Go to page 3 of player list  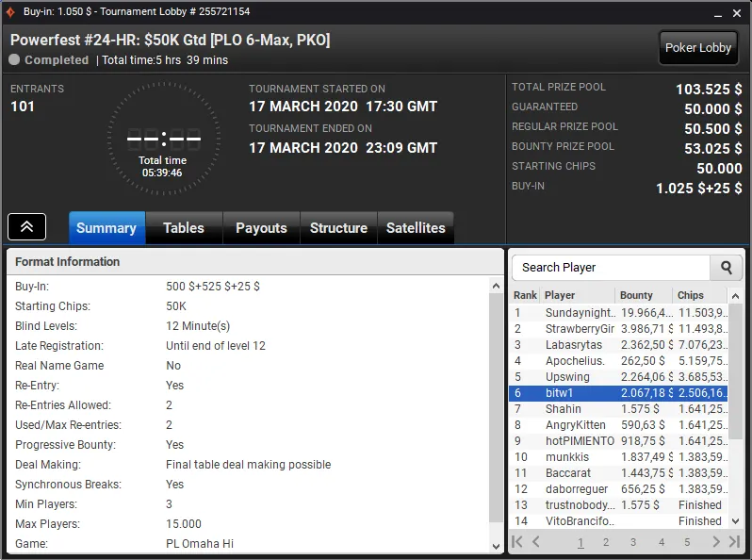[x=633, y=542]
